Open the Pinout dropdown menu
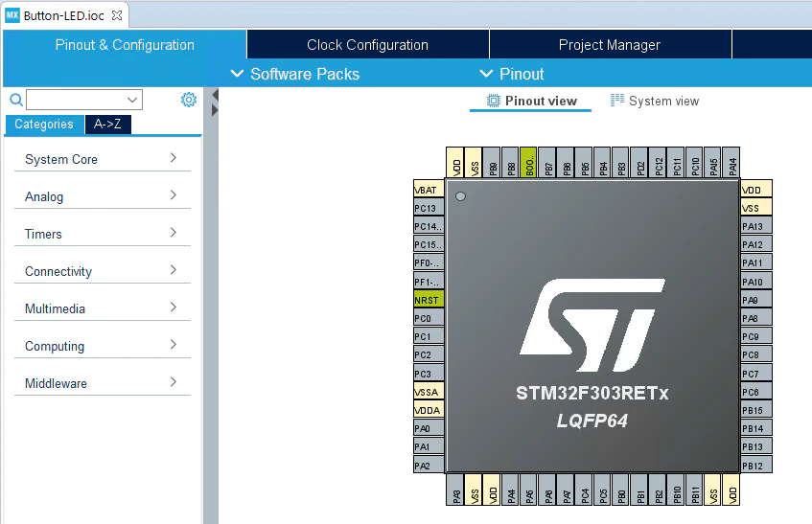 [512, 74]
